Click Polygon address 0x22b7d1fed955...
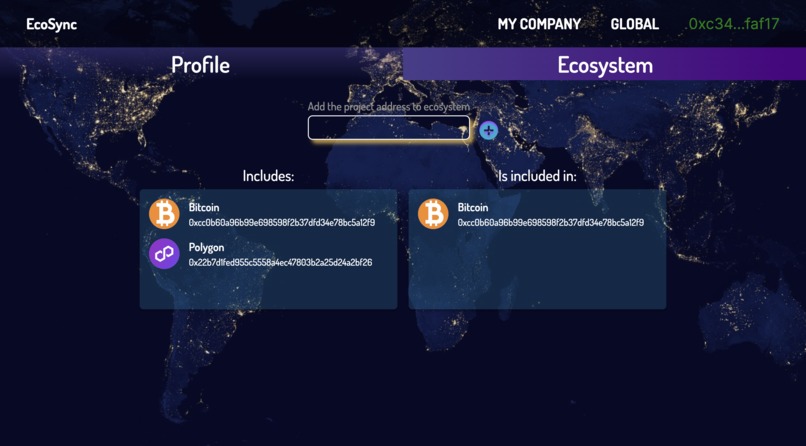The width and height of the screenshot is (806, 446). [281, 263]
